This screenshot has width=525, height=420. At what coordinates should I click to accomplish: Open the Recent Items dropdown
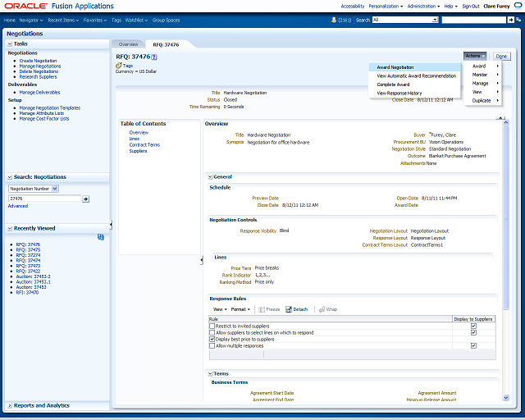(x=63, y=20)
